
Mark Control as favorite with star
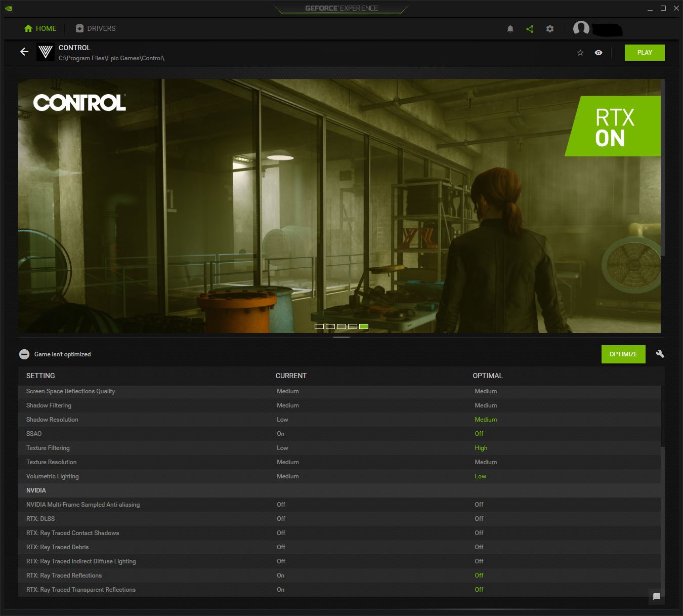click(x=580, y=53)
